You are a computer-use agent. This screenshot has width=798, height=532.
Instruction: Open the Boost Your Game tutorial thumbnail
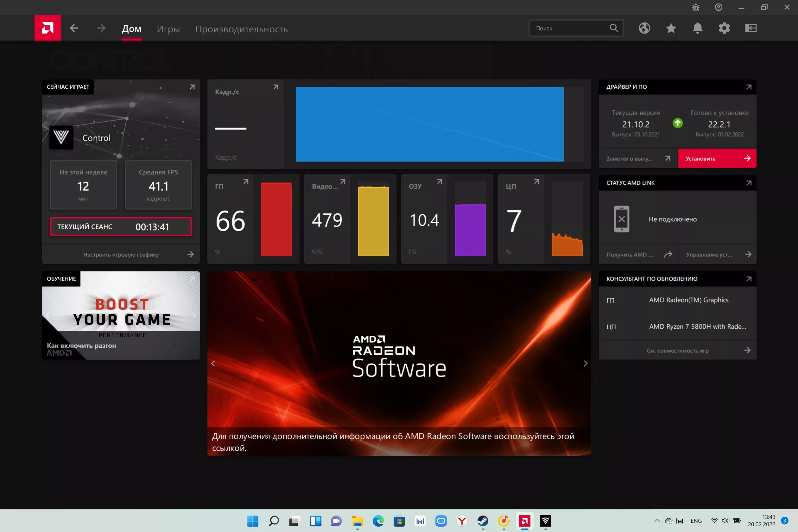[121, 315]
